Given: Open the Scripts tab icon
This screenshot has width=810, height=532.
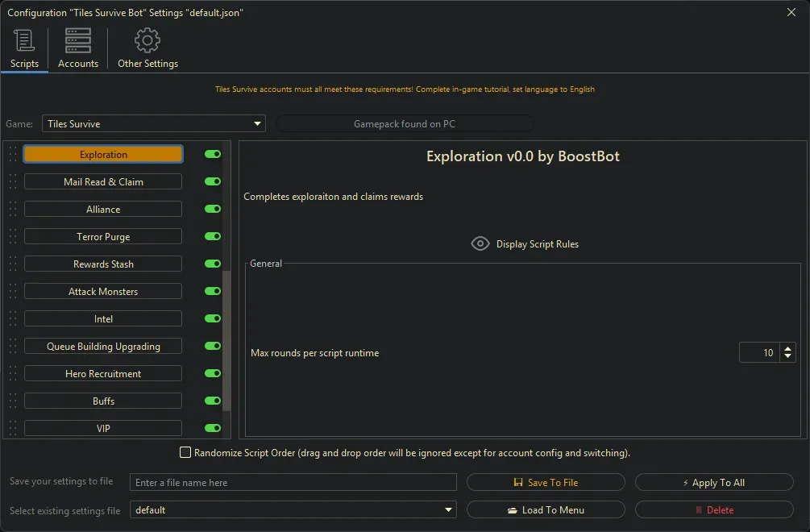Looking at the screenshot, I should click(24, 40).
